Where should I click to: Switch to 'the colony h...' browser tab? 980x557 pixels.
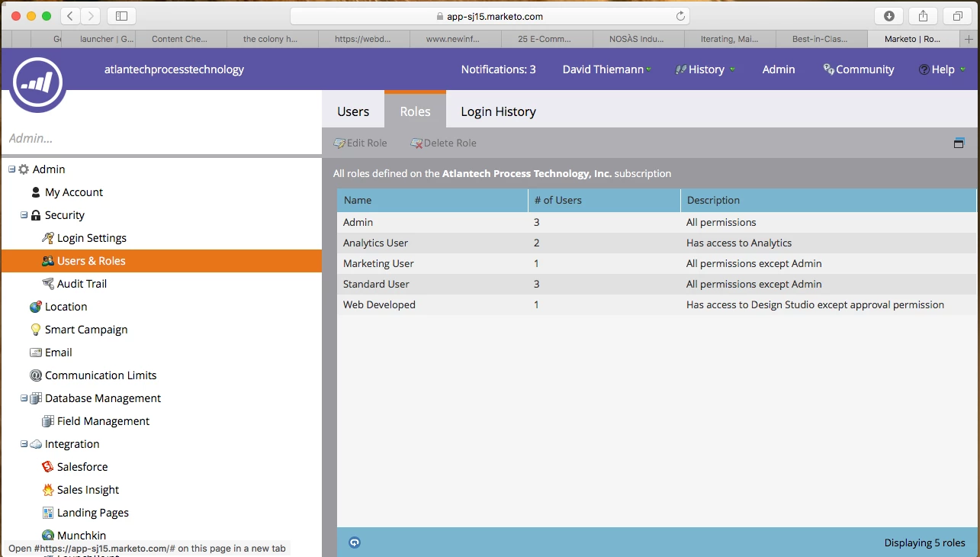tap(272, 39)
